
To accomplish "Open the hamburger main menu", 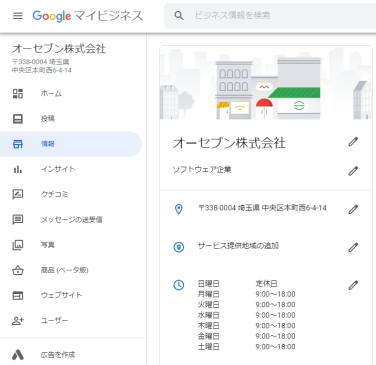I will click(x=18, y=16).
